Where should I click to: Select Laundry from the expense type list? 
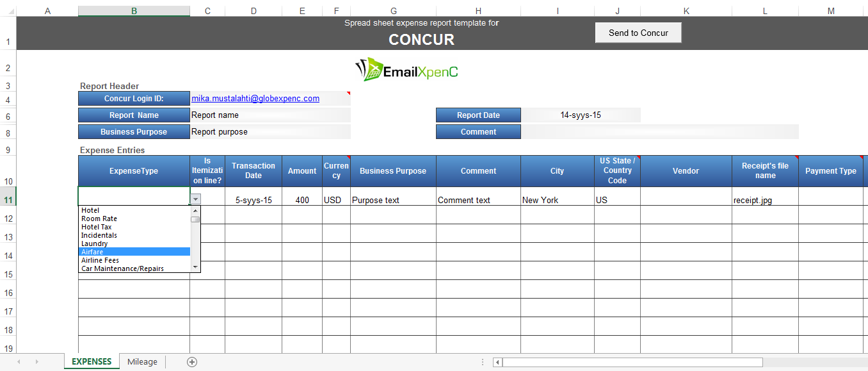click(134, 243)
